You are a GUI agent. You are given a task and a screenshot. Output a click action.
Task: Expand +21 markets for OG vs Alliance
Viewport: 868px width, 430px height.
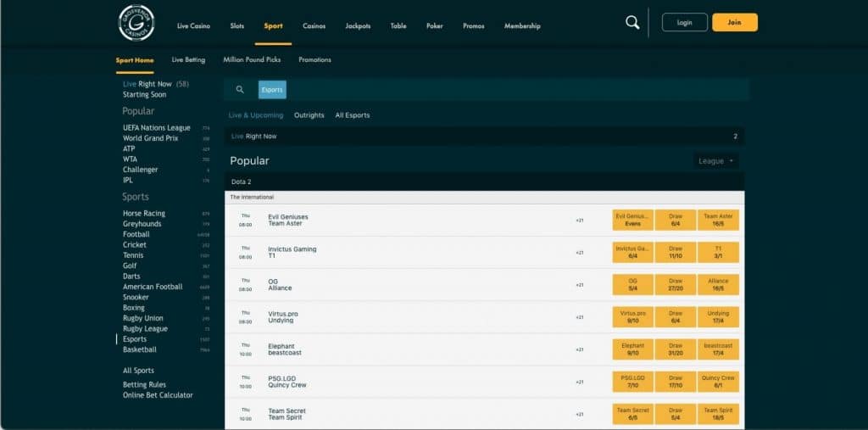tap(580, 285)
